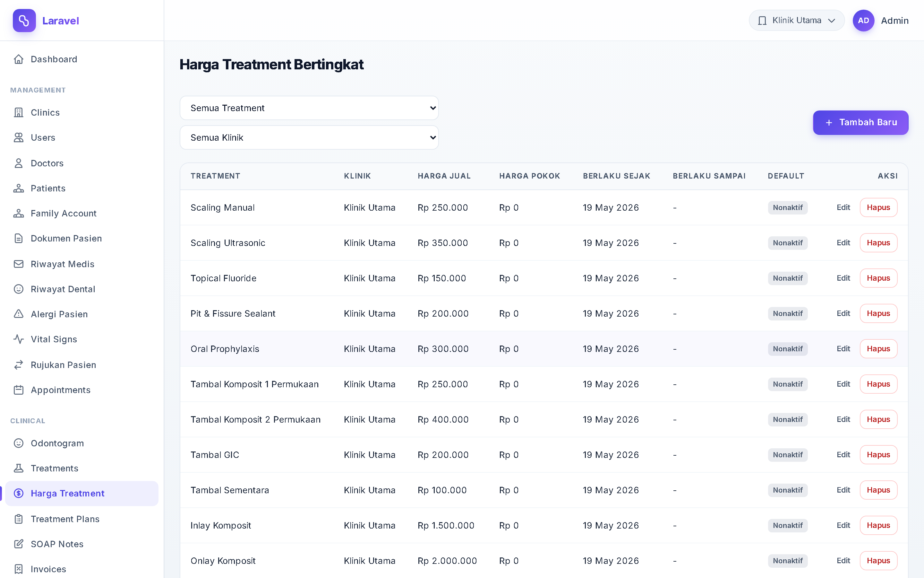This screenshot has height=578, width=924.
Task: Click the Rp 100.000 price cell
Action: [x=442, y=490]
